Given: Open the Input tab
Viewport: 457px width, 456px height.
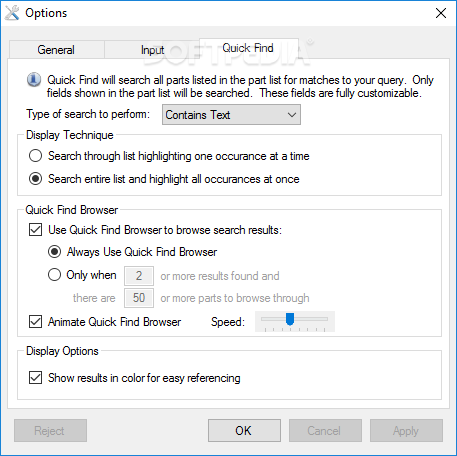Looking at the screenshot, I should click(152, 50).
